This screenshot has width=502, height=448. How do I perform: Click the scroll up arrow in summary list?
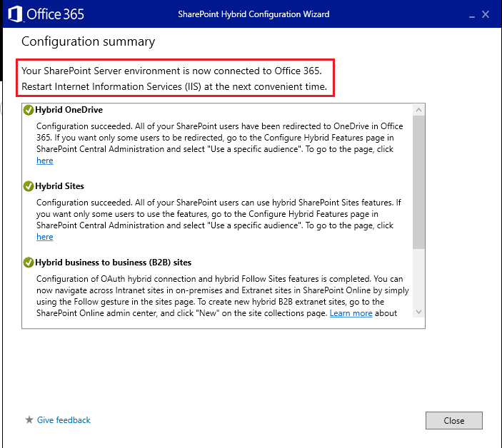pyautogui.click(x=418, y=110)
